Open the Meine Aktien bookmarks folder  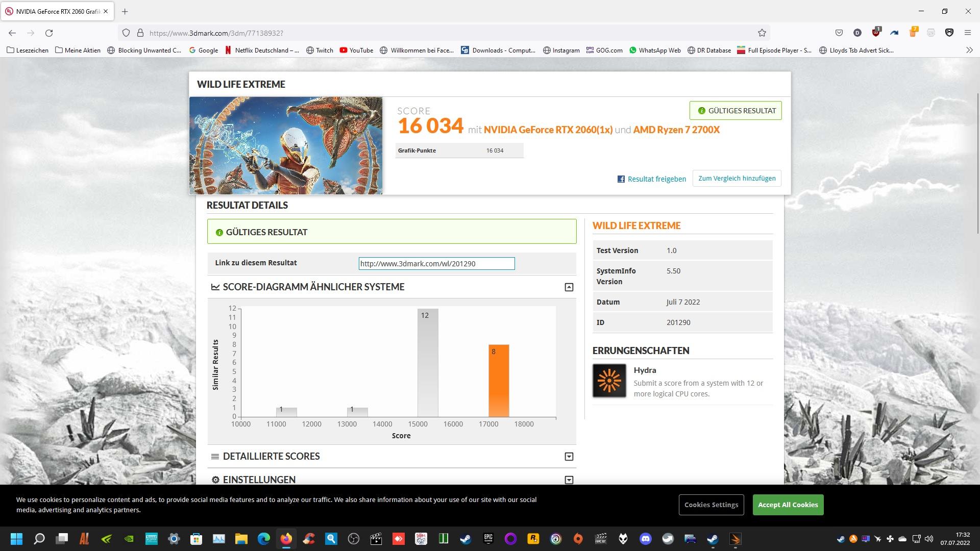point(78,50)
